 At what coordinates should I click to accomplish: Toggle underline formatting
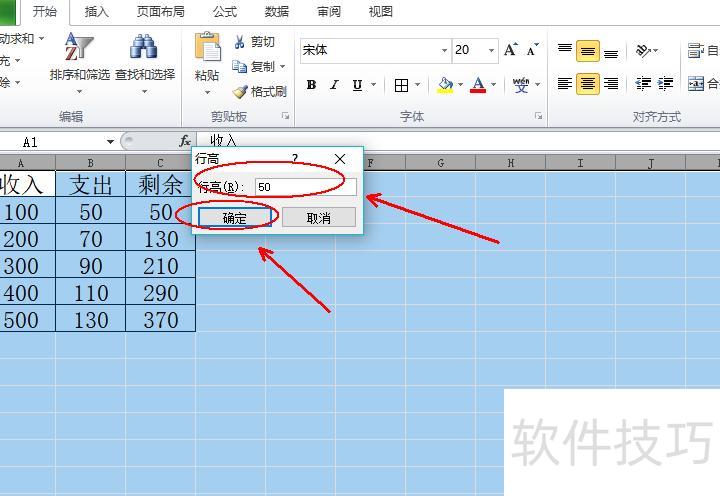tap(357, 85)
